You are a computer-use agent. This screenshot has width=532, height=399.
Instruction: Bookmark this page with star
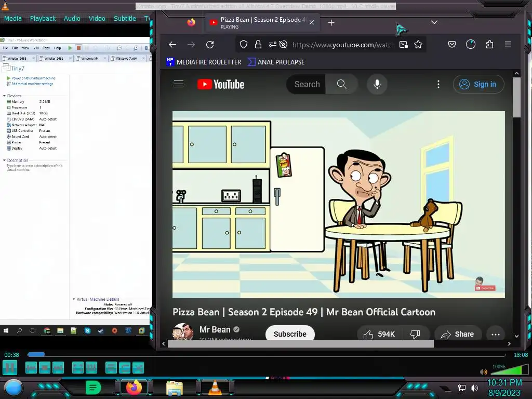[418, 45]
